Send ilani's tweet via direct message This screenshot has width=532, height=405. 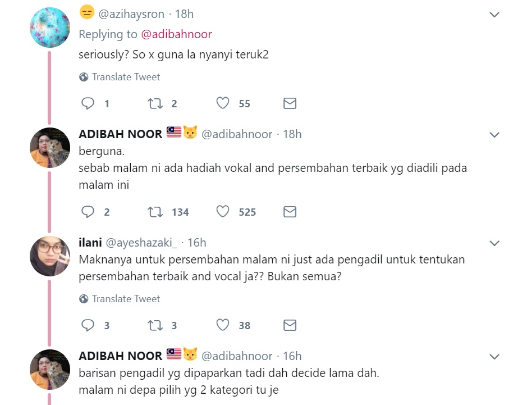tap(290, 325)
